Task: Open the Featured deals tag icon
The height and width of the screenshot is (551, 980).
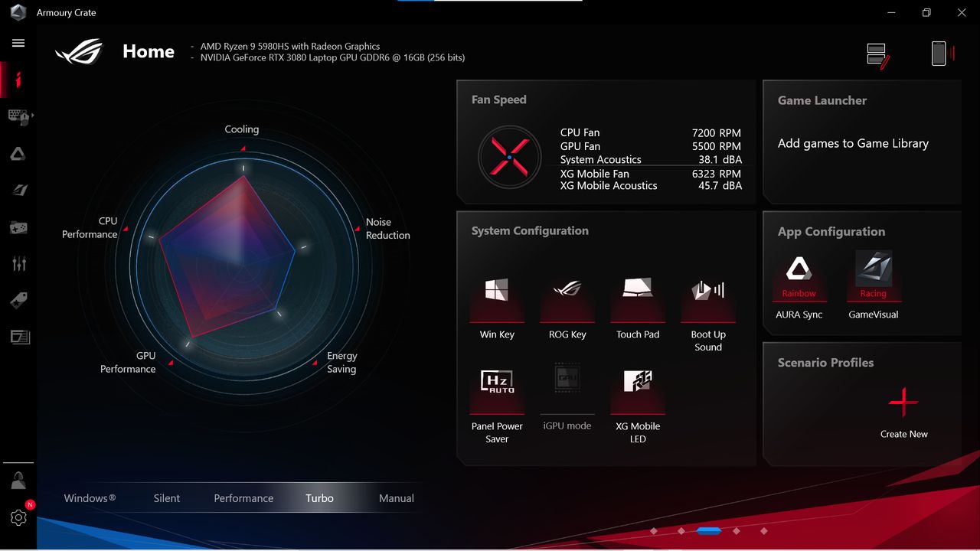Action: pyautogui.click(x=18, y=301)
